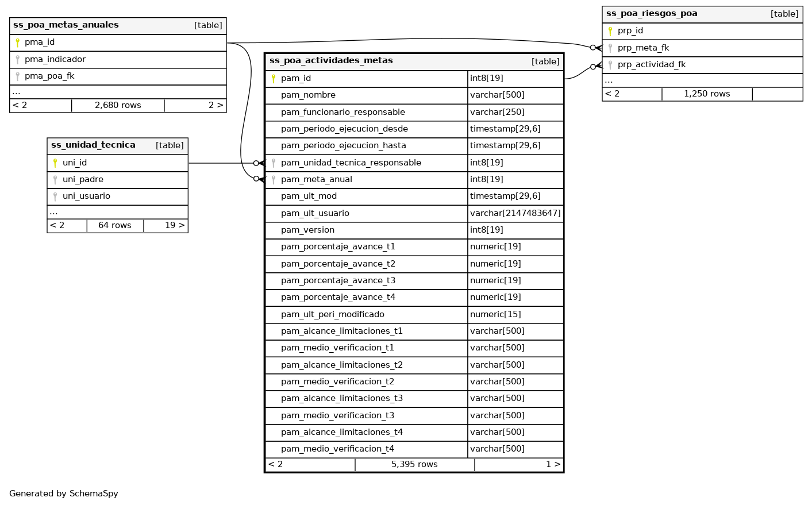Click the yellow key icon beside uni_id
Image resolution: width=812 pixels, height=505 pixels.
coord(55,163)
